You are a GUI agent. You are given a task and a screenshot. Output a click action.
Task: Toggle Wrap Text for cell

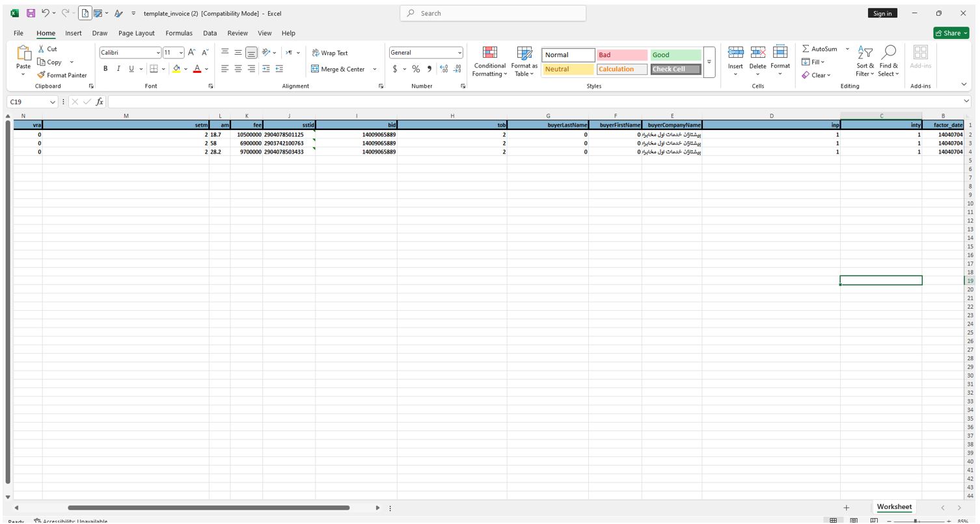tap(330, 53)
